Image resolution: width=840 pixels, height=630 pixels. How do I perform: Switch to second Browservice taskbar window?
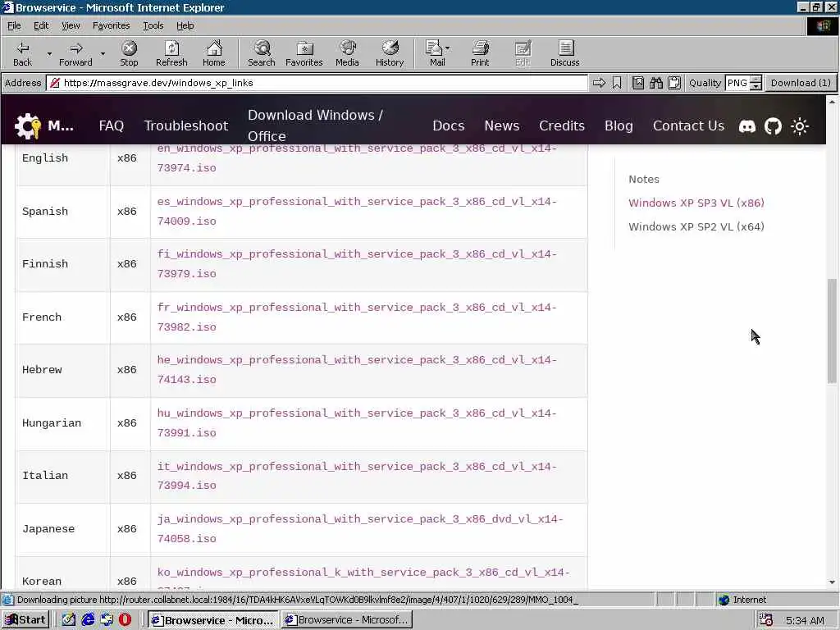click(x=347, y=620)
